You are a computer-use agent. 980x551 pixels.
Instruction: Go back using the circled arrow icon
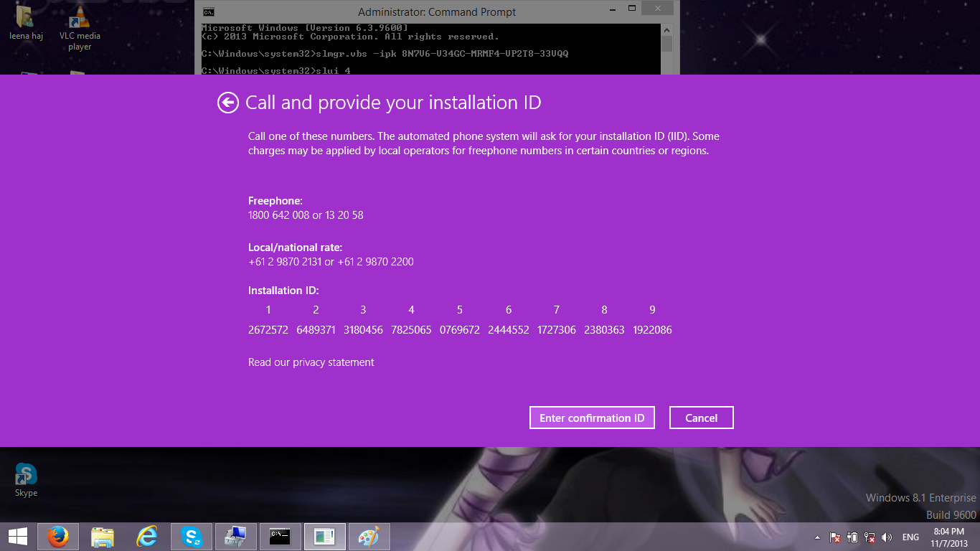[x=228, y=103]
